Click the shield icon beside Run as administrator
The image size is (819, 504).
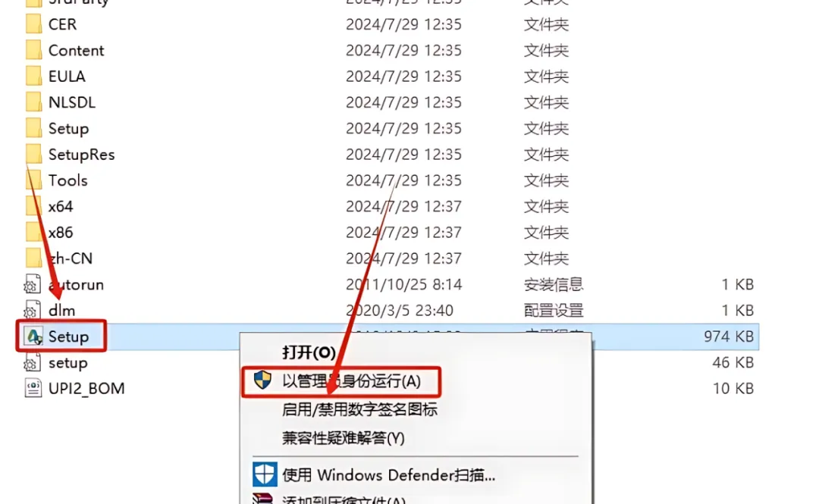(x=262, y=380)
